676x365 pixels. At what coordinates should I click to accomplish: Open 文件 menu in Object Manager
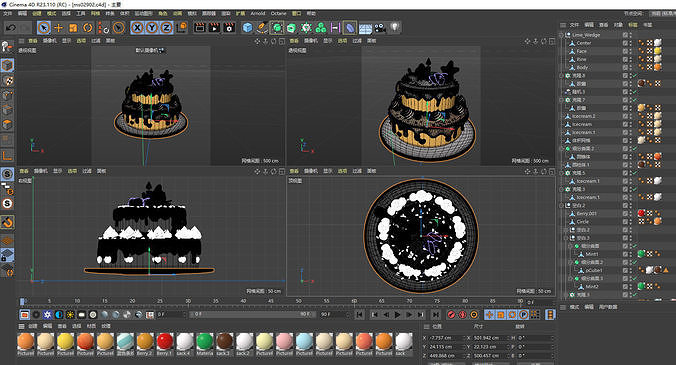574,25
